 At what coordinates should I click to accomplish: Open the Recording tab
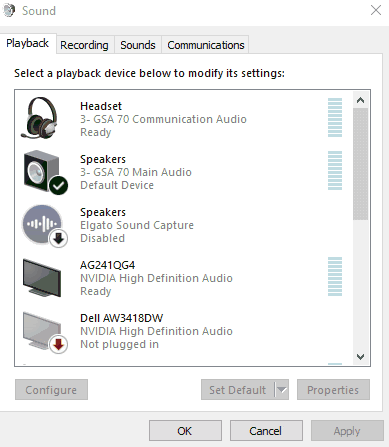[84, 45]
